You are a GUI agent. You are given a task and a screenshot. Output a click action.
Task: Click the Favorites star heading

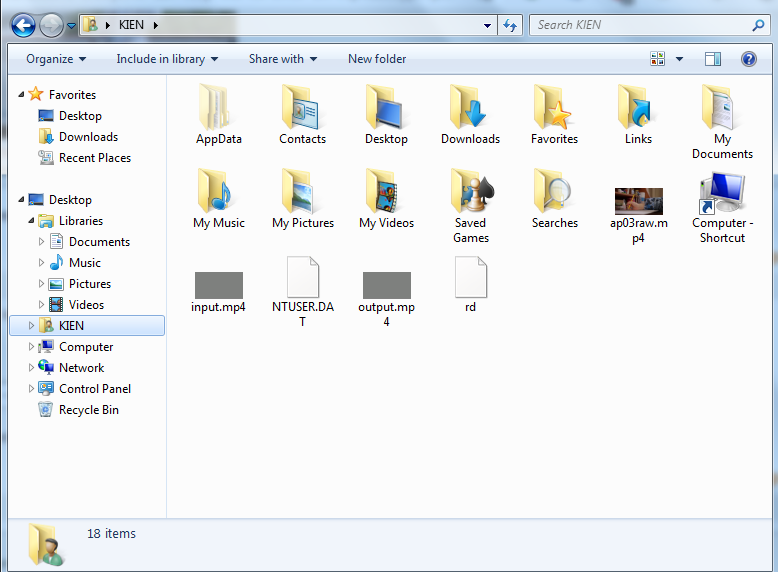[x=62, y=94]
